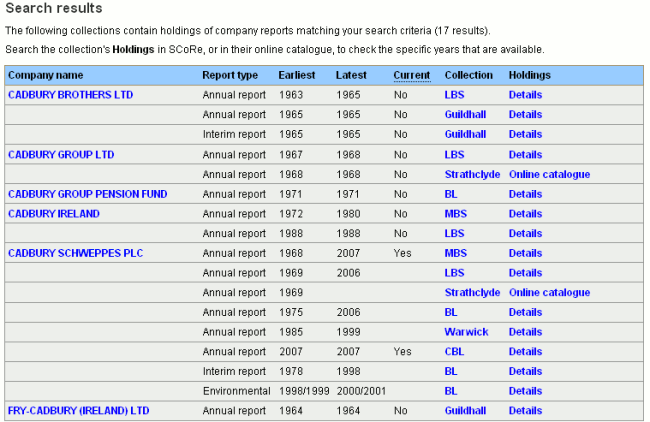Open LBS collection for the 1969-2006 report
Image resolution: width=650 pixels, height=422 pixels.
[454, 273]
